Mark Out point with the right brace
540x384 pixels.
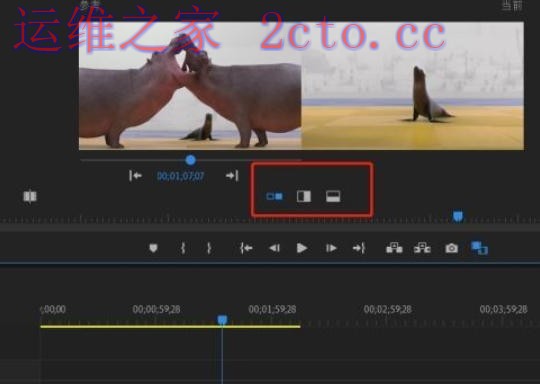click(209, 248)
